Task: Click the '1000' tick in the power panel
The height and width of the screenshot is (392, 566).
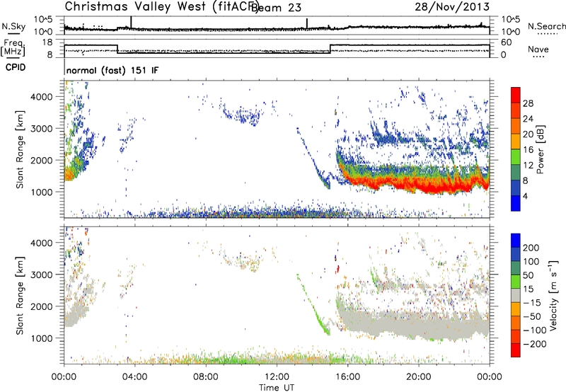Action: coord(41,192)
